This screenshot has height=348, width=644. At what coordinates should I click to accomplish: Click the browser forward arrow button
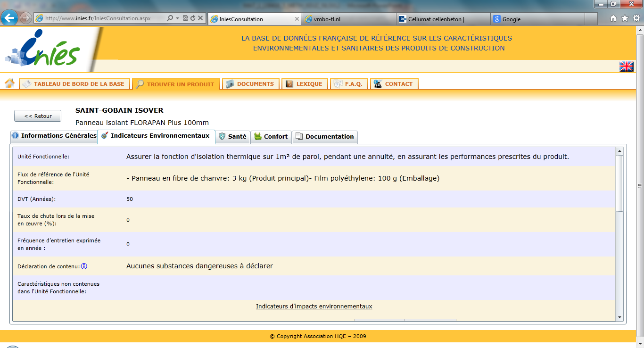[26, 18]
